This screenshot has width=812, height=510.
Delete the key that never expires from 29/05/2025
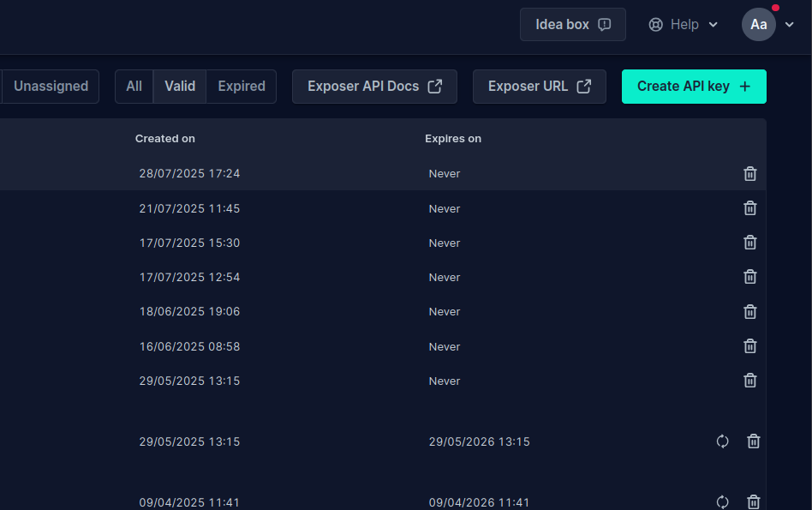pos(749,381)
